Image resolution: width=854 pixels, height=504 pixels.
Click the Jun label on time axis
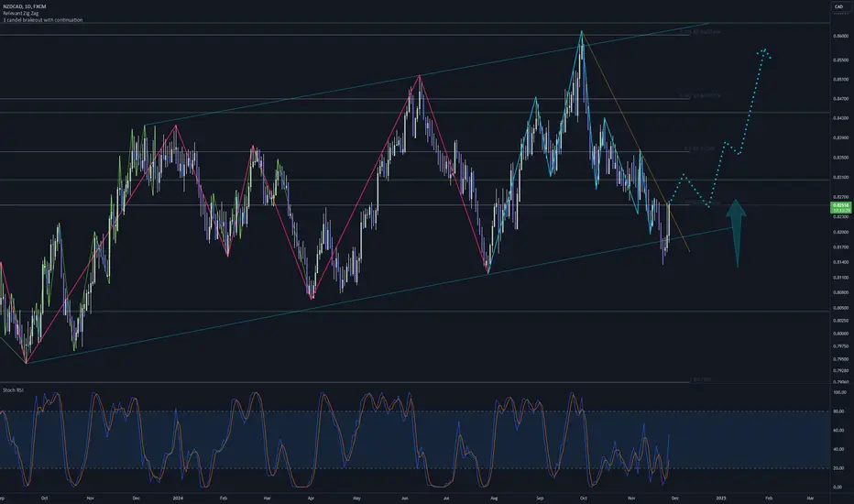(x=404, y=498)
